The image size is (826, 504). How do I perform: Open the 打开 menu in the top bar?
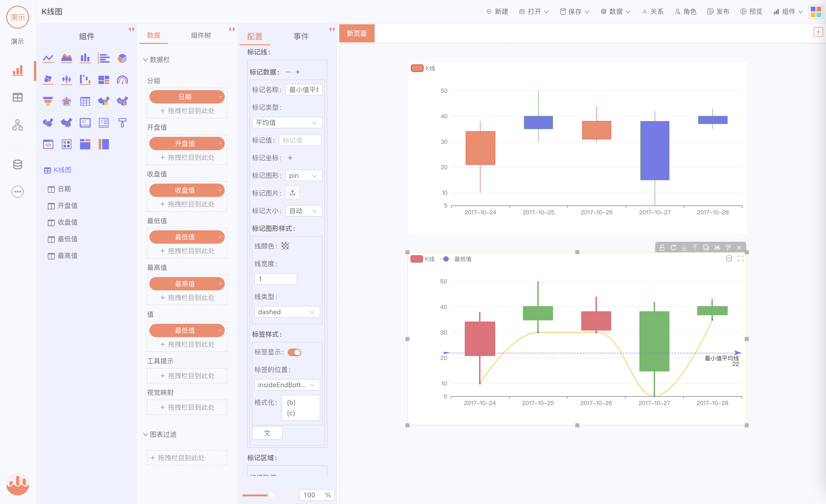pyautogui.click(x=534, y=12)
